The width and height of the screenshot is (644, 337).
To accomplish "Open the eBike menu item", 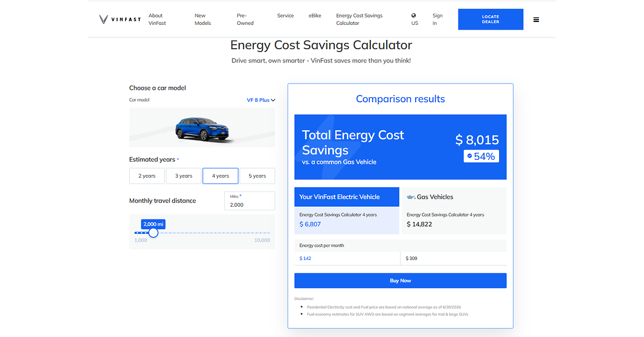I will (315, 16).
